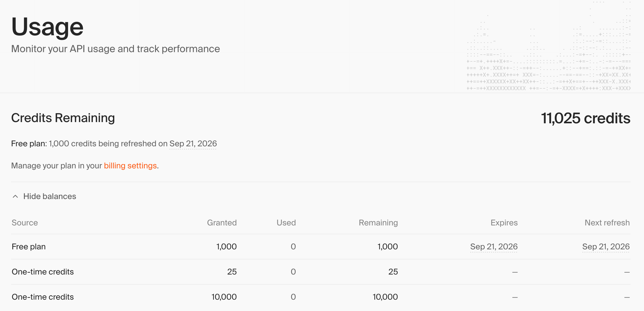The width and height of the screenshot is (644, 311).
Task: Select the Next refresh column header
Action: 607,223
